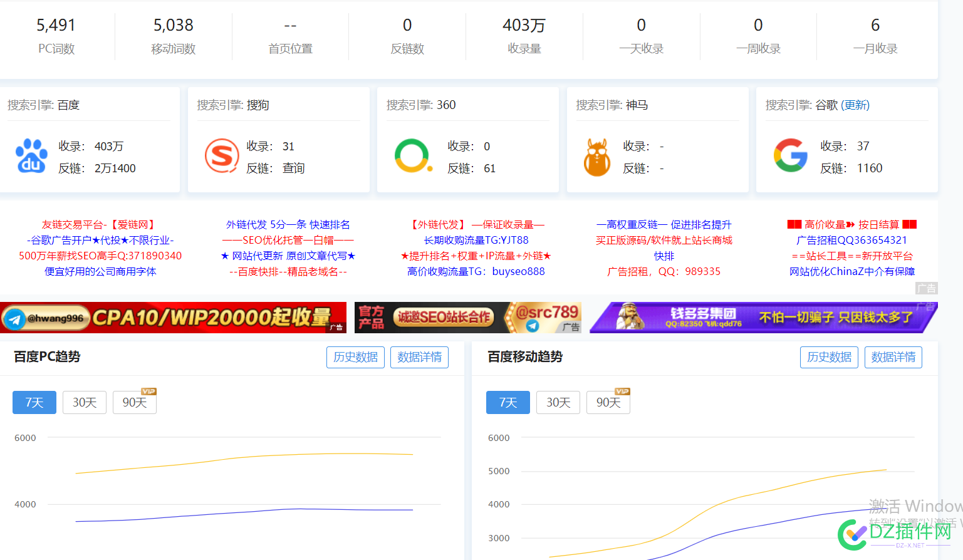This screenshot has width=963, height=560.
Task: Click the 一周收录 stat value
Action: (758, 25)
